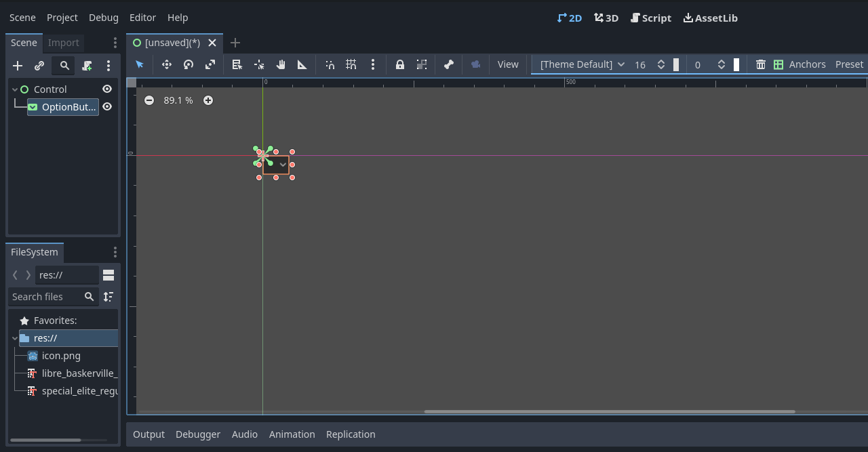
Task: Add a new scene tab
Action: pos(235,43)
